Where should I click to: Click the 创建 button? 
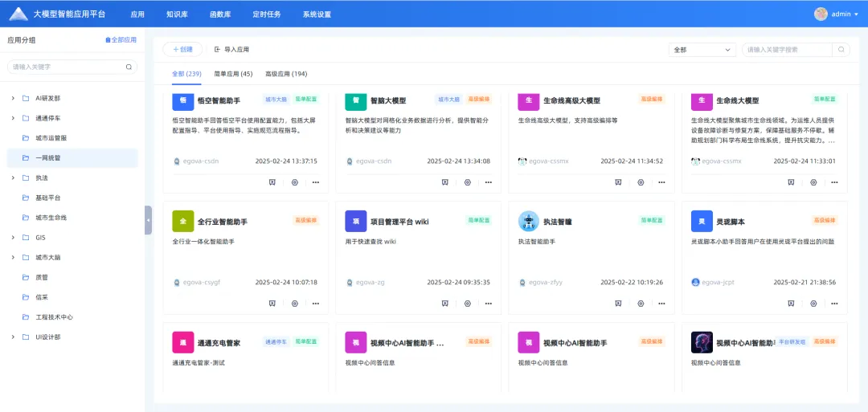click(182, 50)
